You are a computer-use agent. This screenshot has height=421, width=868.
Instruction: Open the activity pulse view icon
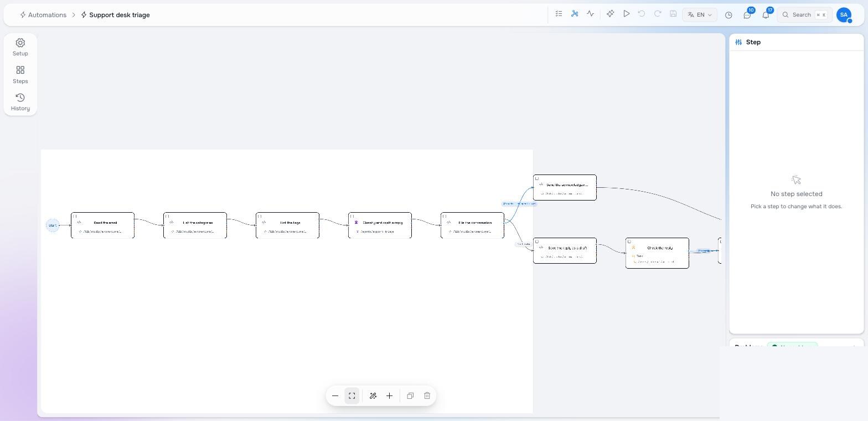[x=591, y=14]
